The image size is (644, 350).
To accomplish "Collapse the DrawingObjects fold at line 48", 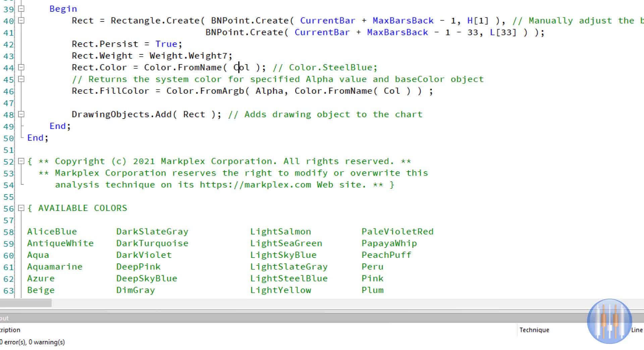I will (x=21, y=115).
